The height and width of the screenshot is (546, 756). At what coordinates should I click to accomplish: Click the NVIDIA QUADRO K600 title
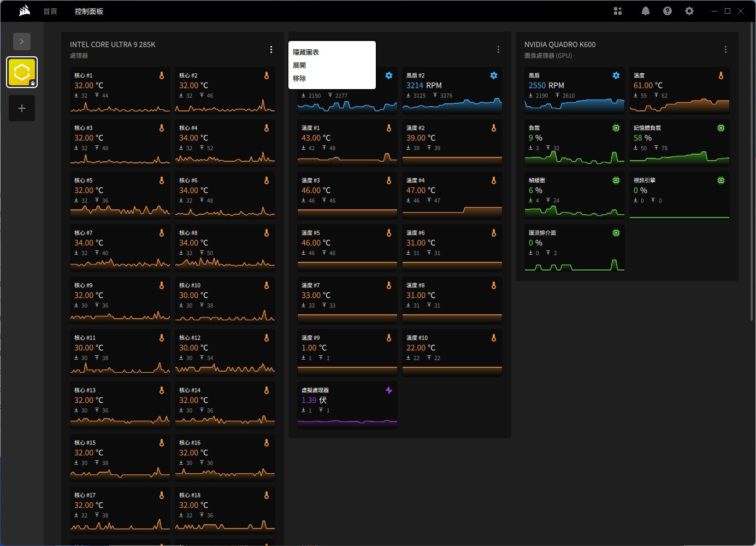point(560,44)
